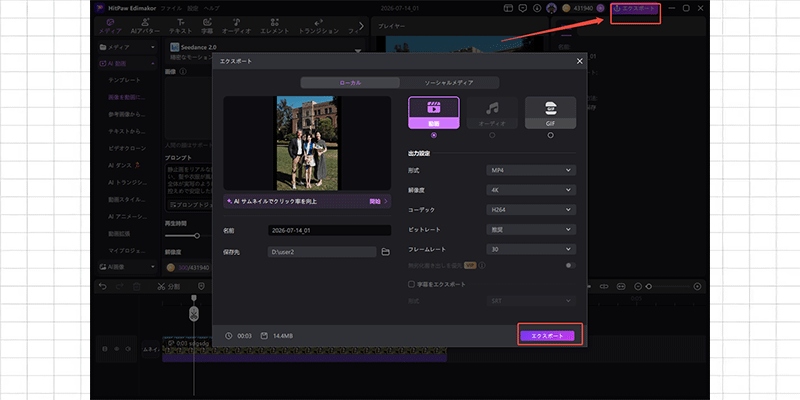Choose the 動画 radio button
This screenshot has width=800, height=400.
pyautogui.click(x=434, y=135)
